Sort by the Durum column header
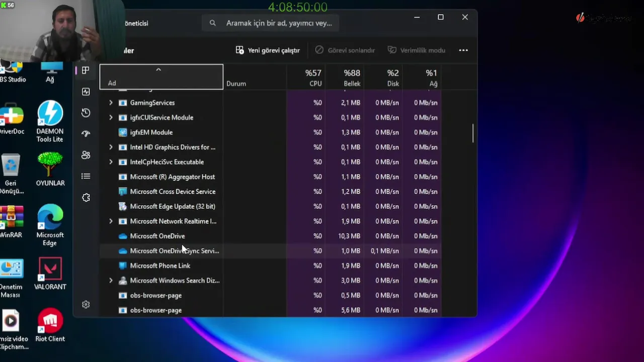644x362 pixels. tap(255, 77)
